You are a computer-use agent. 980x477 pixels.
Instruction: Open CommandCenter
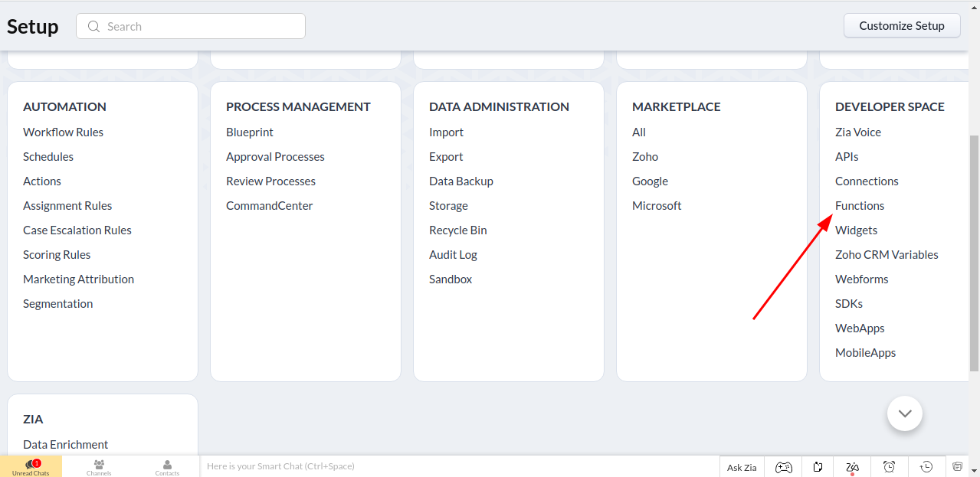pos(269,205)
